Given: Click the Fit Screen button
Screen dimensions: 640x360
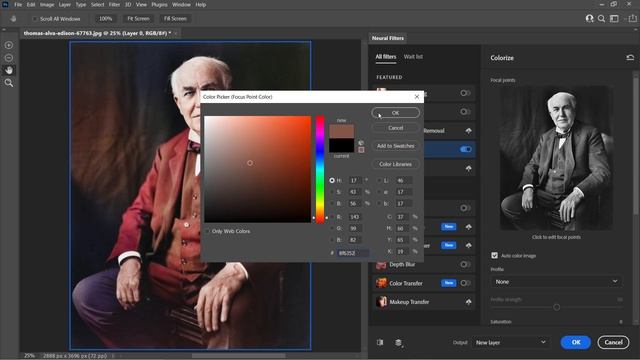Looking at the screenshot, I should (x=138, y=19).
